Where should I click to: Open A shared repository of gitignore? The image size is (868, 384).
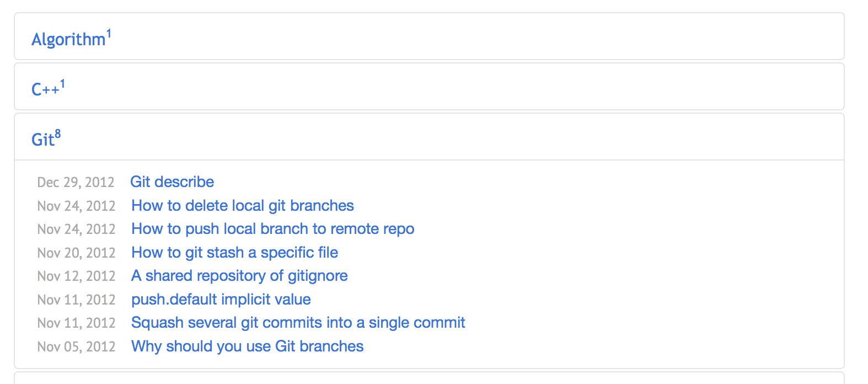click(239, 276)
